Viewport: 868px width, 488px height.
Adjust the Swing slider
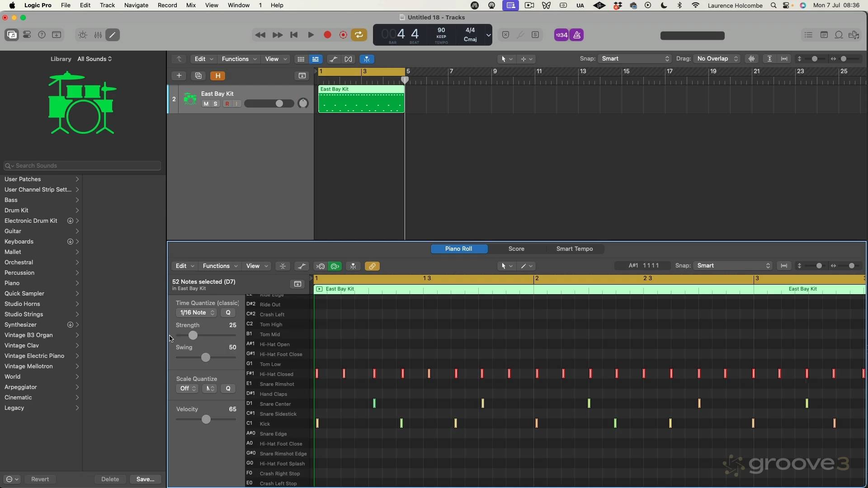tap(206, 357)
